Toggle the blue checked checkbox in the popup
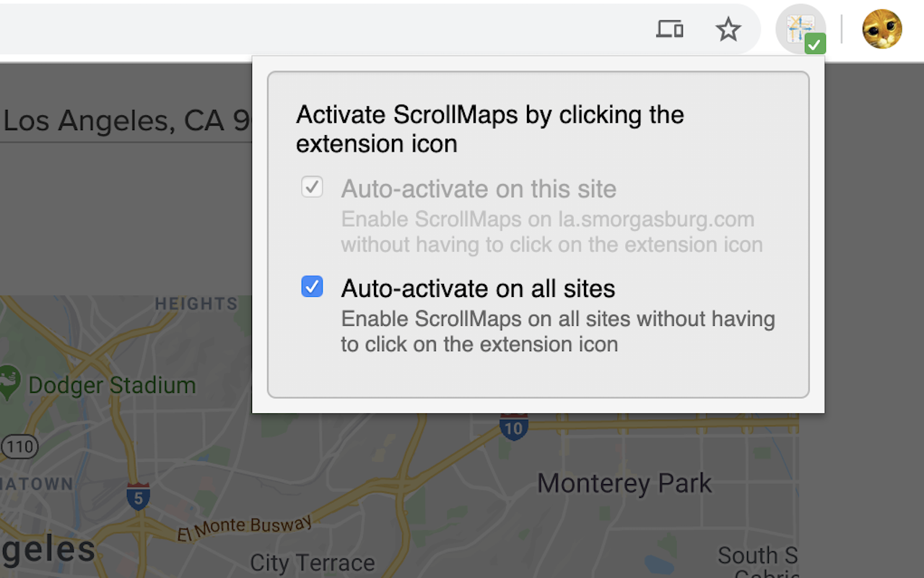The height and width of the screenshot is (578, 924). [312, 287]
